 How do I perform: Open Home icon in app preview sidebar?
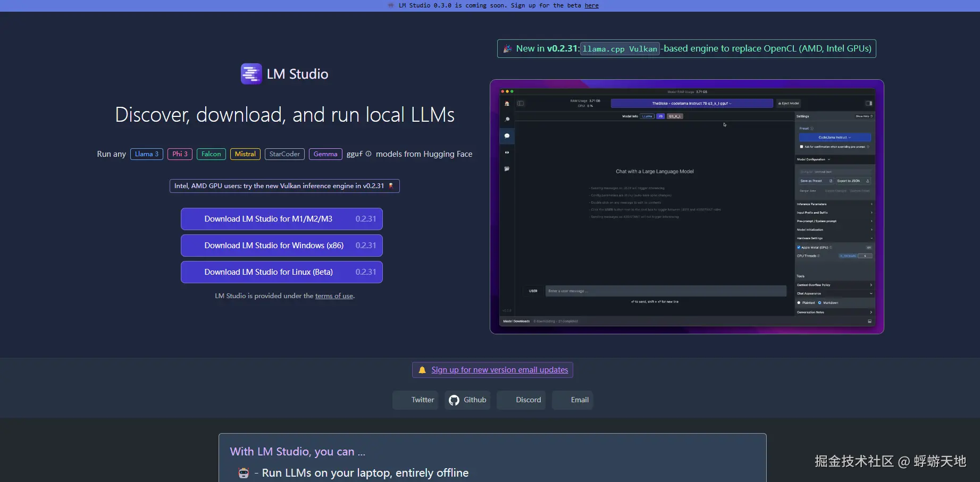(x=507, y=104)
